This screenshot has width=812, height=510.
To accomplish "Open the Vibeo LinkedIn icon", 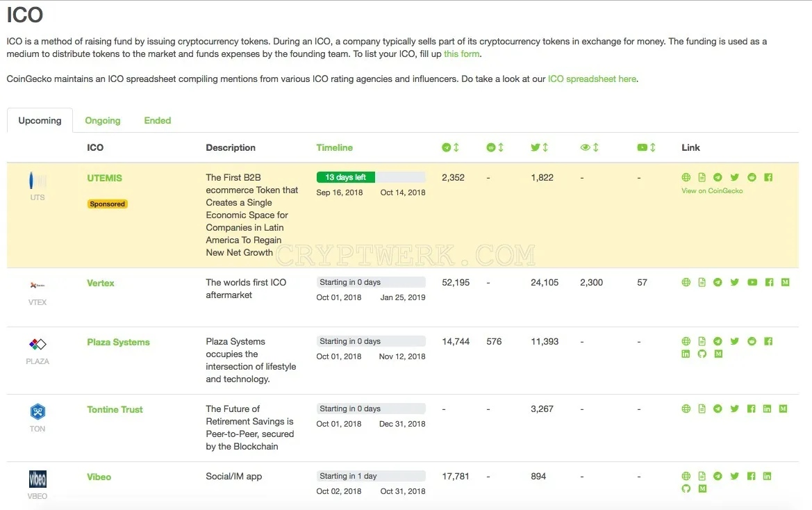I will tap(767, 476).
